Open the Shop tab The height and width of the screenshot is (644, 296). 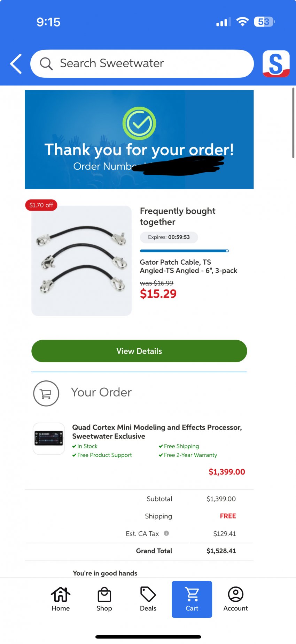pyautogui.click(x=104, y=599)
